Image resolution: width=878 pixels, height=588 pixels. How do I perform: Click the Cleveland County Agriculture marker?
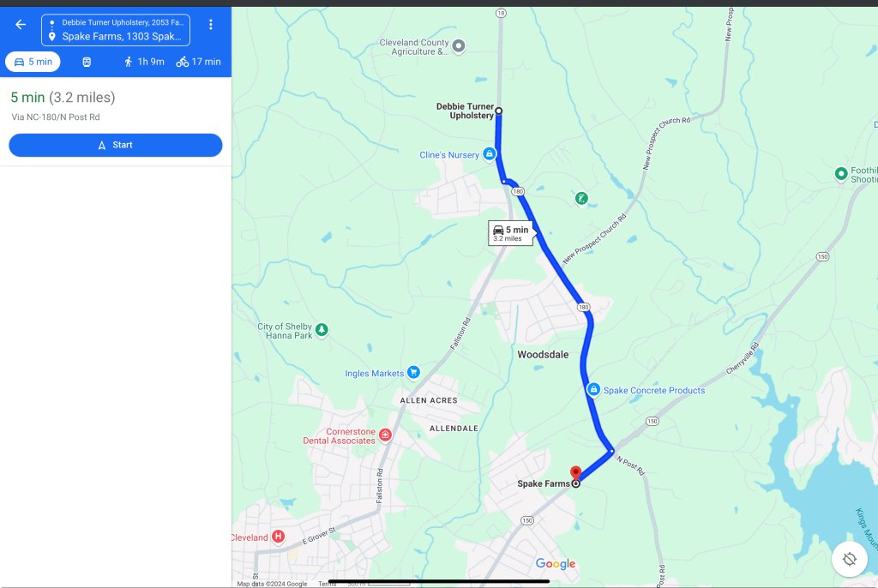coord(459,46)
